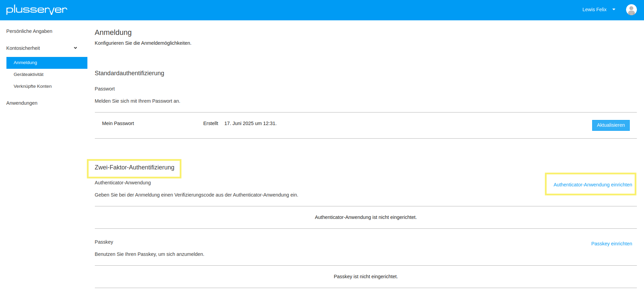Click the Kontosicherheit sidebar label
This screenshot has width=644, height=306.
click(x=23, y=48)
